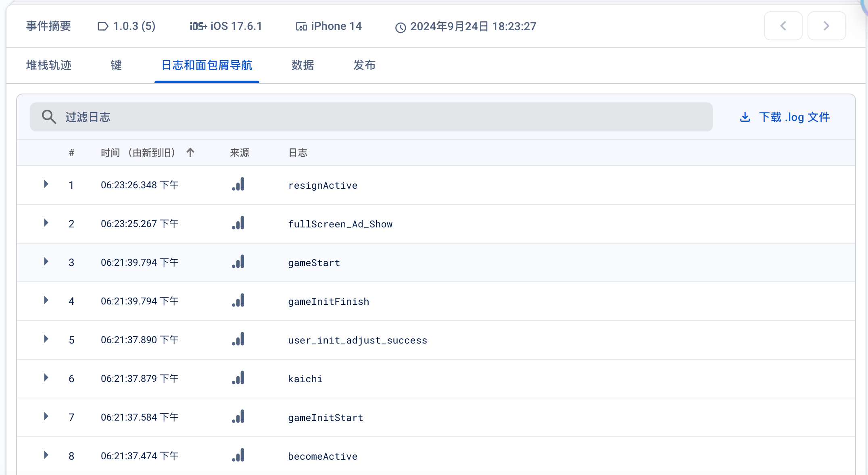Open the 数据 tab
This screenshot has width=868, height=475.
[303, 65]
